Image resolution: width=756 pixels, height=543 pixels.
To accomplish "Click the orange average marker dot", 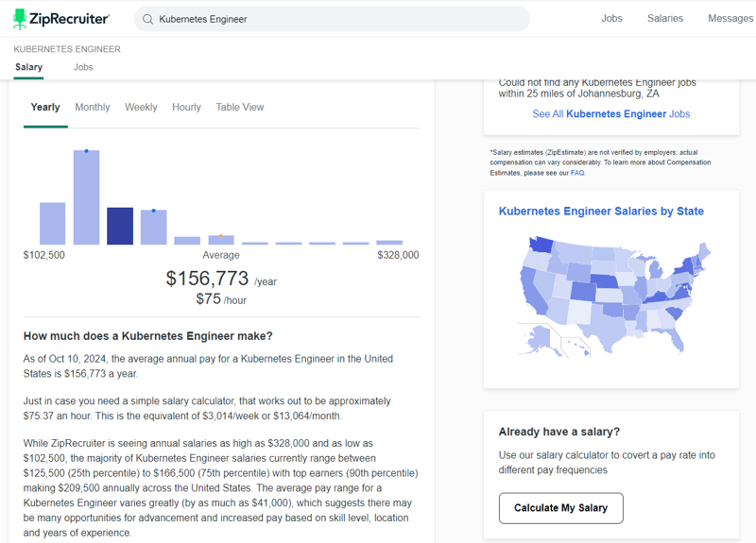I will pos(221,236).
